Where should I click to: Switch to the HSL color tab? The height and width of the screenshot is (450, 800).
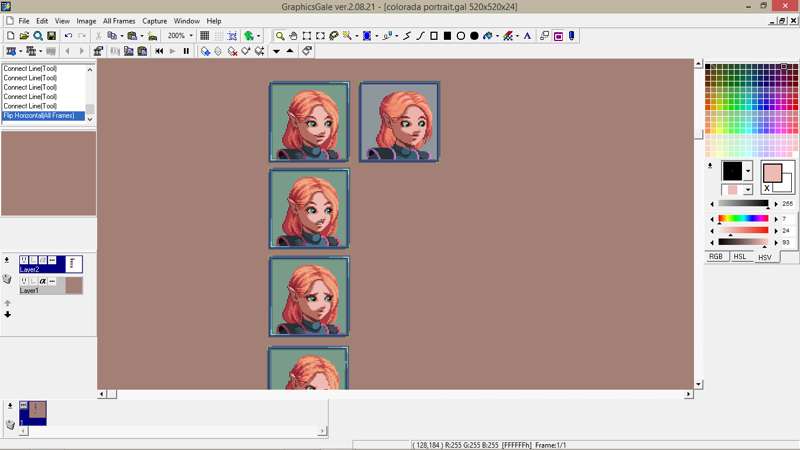coord(740,257)
